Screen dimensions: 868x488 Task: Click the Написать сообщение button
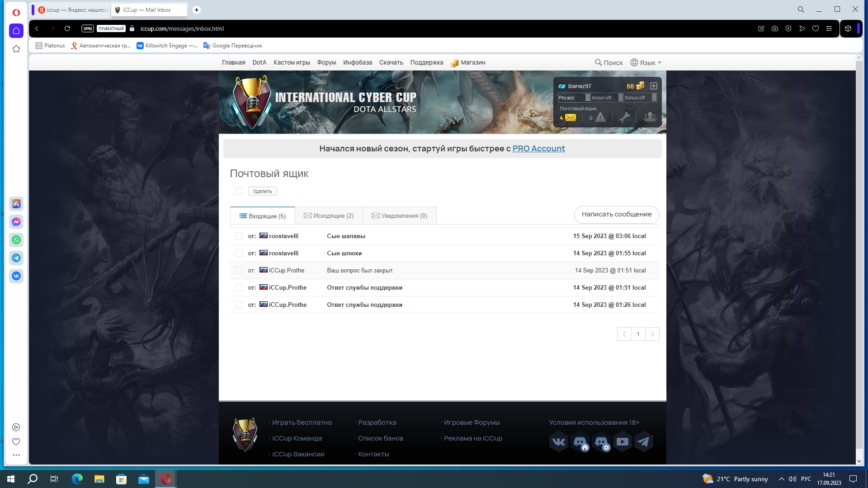tap(617, 214)
